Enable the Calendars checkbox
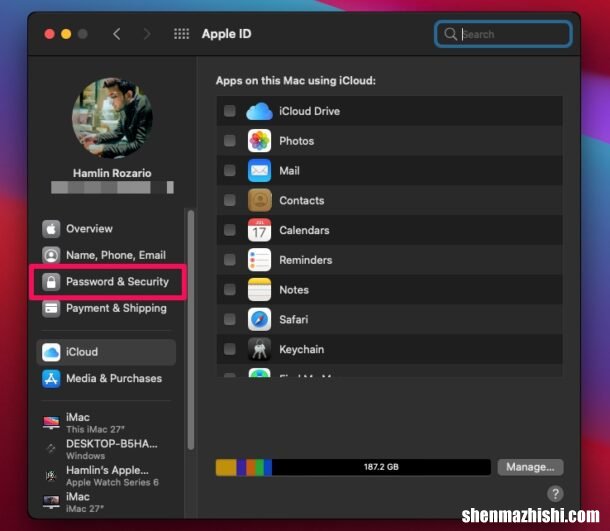 coord(230,230)
